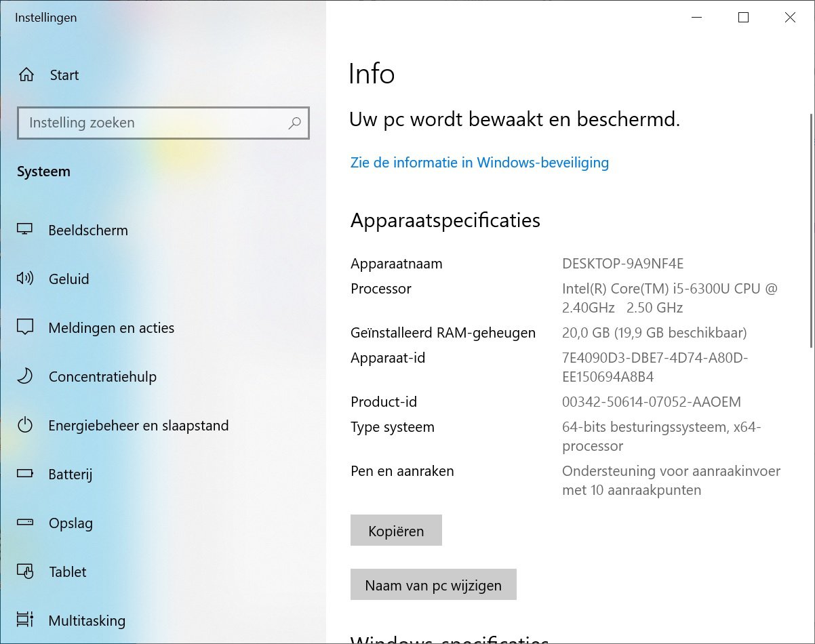Click the Multitasking icon

[25, 620]
